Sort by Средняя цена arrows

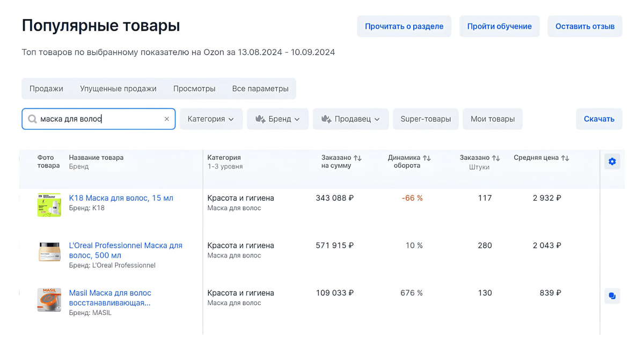565,158
